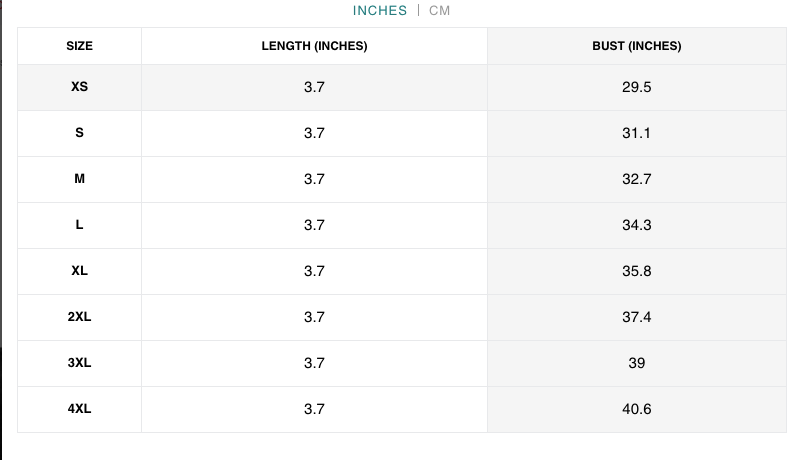Click the LENGTH (INCHES) column header

click(314, 46)
